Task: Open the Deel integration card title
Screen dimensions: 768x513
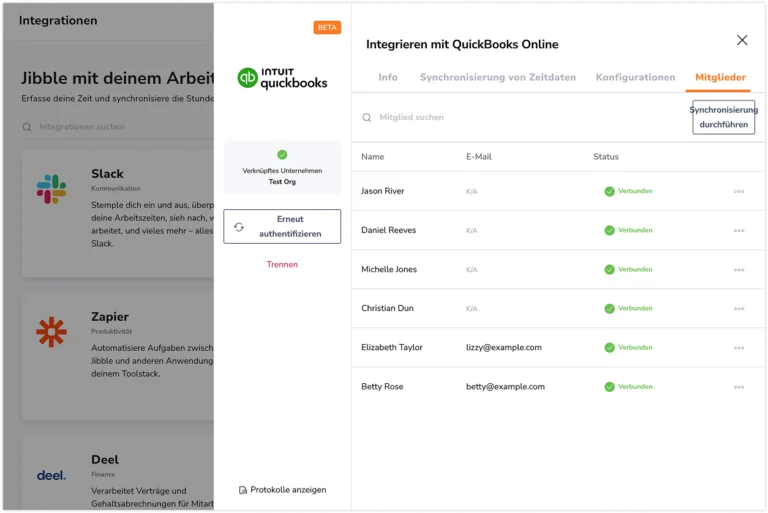Action: click(x=105, y=460)
